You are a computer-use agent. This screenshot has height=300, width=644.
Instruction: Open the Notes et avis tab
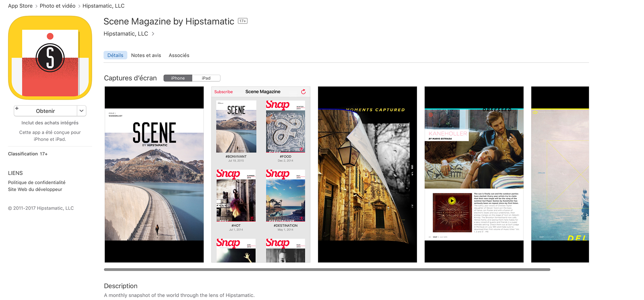[x=146, y=55]
